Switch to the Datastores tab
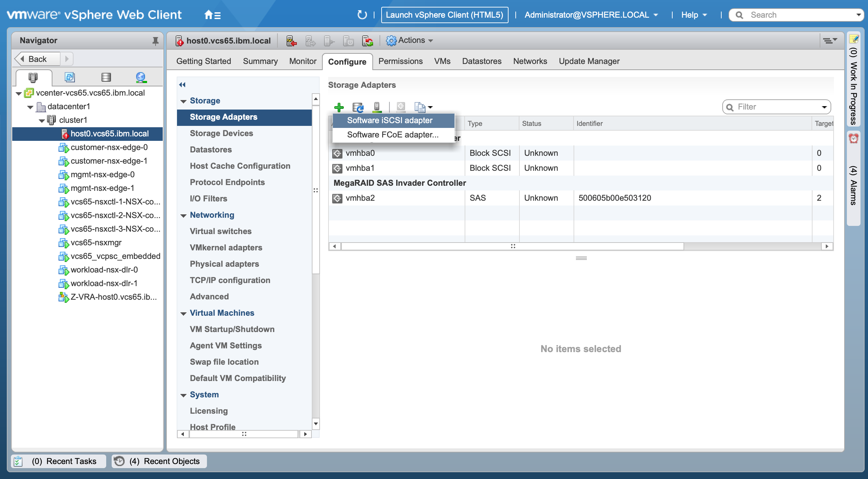Image resolution: width=868 pixels, height=479 pixels. 482,61
